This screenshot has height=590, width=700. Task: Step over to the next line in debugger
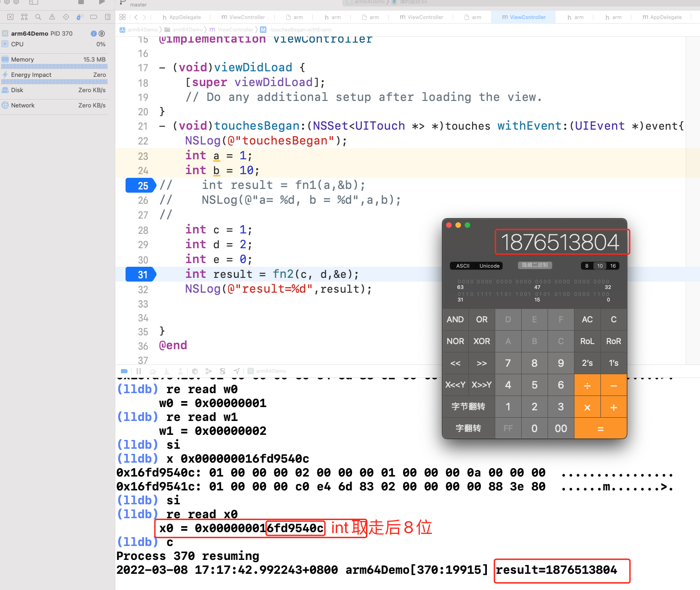[153, 371]
